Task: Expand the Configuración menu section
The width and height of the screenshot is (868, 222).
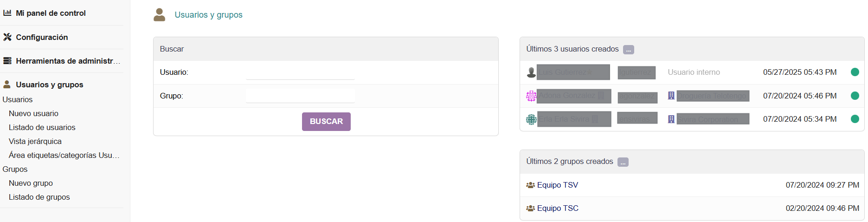Action: click(x=42, y=37)
